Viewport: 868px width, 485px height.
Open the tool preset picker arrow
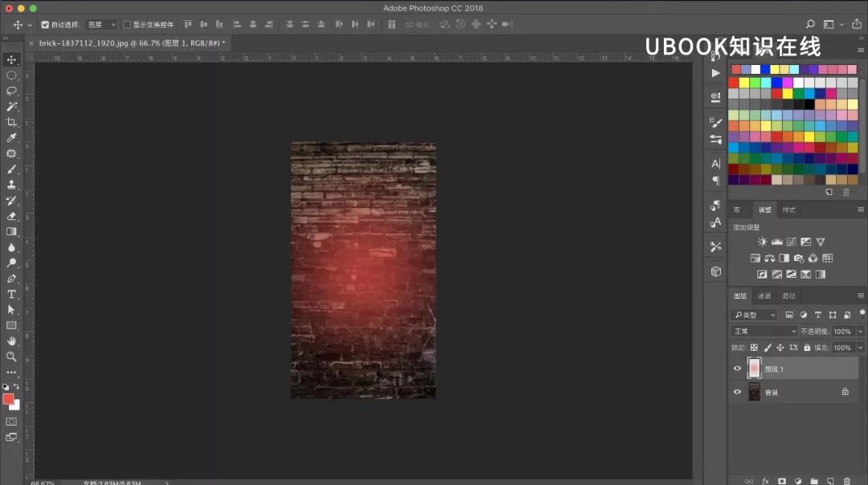(x=30, y=25)
